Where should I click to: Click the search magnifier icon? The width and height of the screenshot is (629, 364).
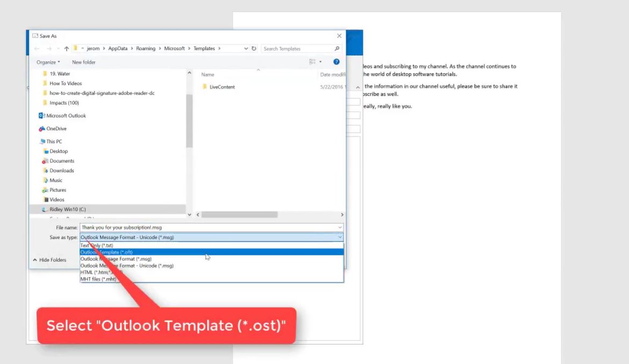pos(337,48)
